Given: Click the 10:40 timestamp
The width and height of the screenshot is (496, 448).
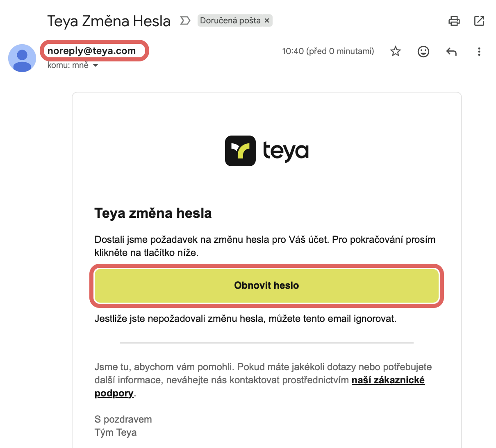Looking at the screenshot, I should [x=328, y=51].
